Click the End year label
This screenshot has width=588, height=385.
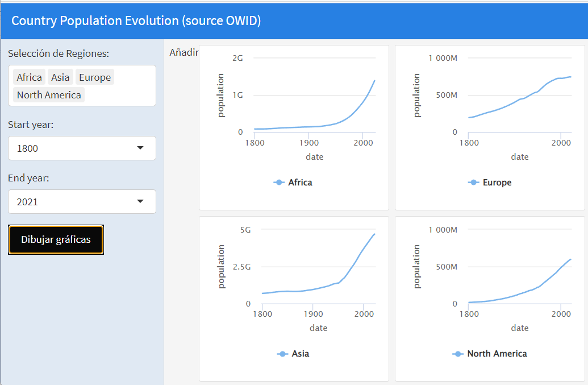(x=28, y=178)
